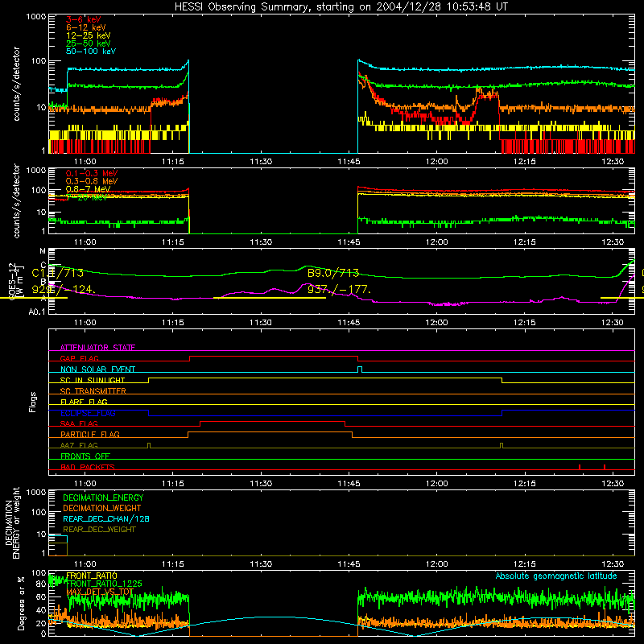Select the orange 6-12 keV legend label
Viewport: 644px width, 644px height.
pyautogui.click(x=86, y=27)
